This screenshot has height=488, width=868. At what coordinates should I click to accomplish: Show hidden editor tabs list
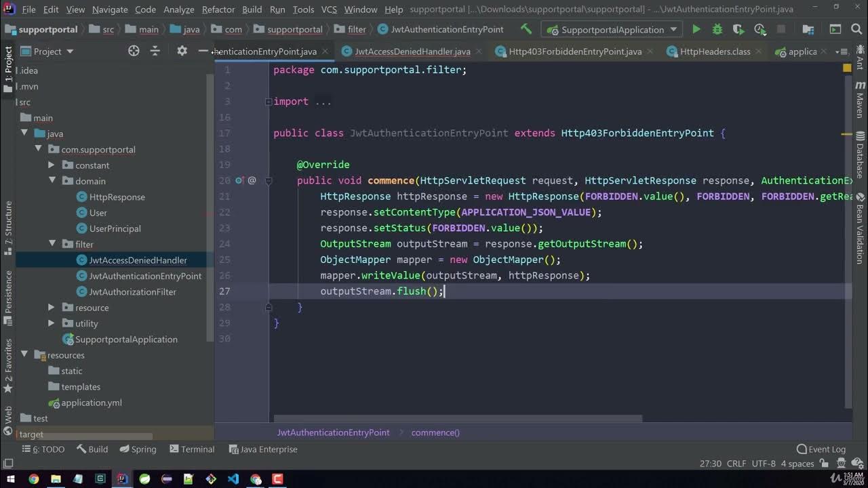842,52
